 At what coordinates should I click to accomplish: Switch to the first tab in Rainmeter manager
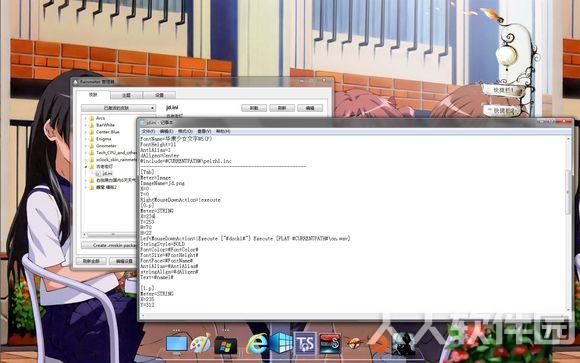tap(93, 95)
